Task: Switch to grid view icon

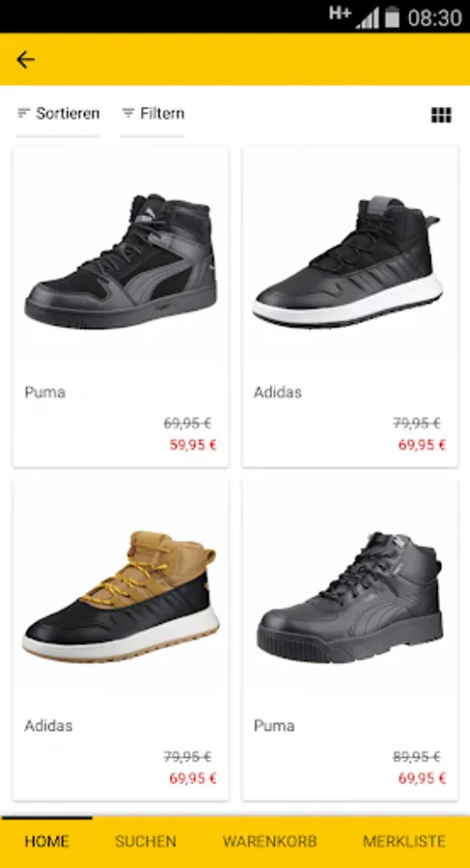Action: pos(441,115)
